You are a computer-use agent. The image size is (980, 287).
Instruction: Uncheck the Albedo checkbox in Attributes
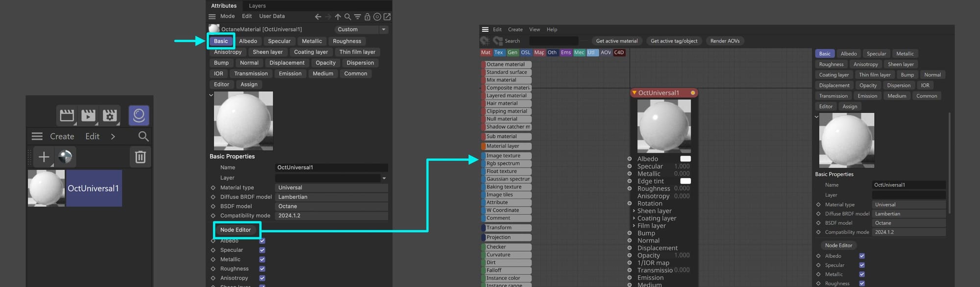262,240
